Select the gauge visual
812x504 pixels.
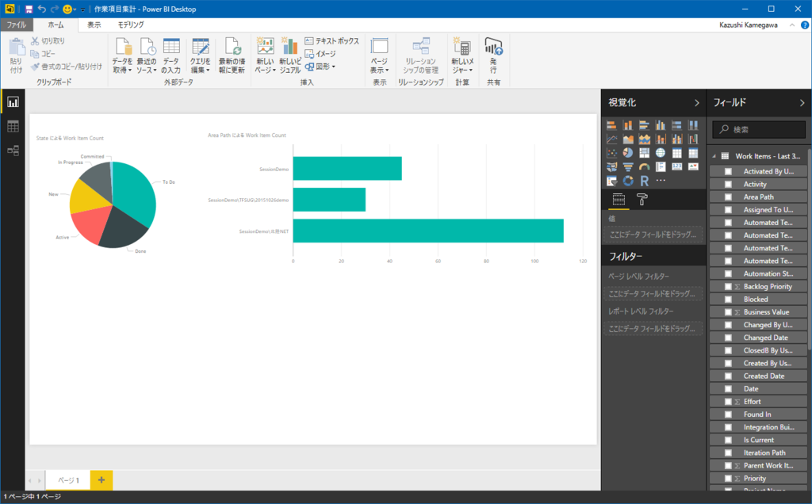[644, 166]
